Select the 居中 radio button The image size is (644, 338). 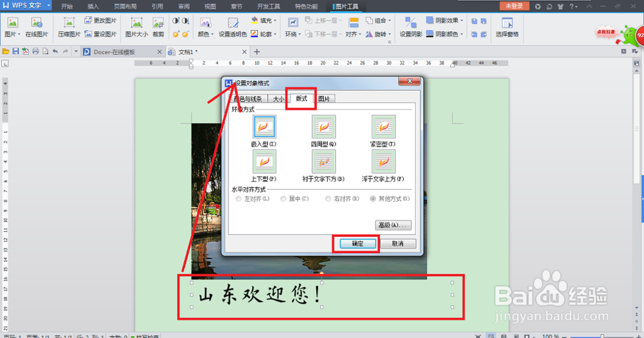[x=283, y=199]
